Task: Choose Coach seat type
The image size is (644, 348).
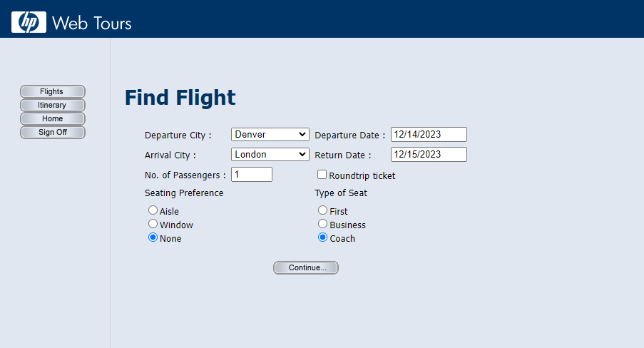Action: coord(323,238)
